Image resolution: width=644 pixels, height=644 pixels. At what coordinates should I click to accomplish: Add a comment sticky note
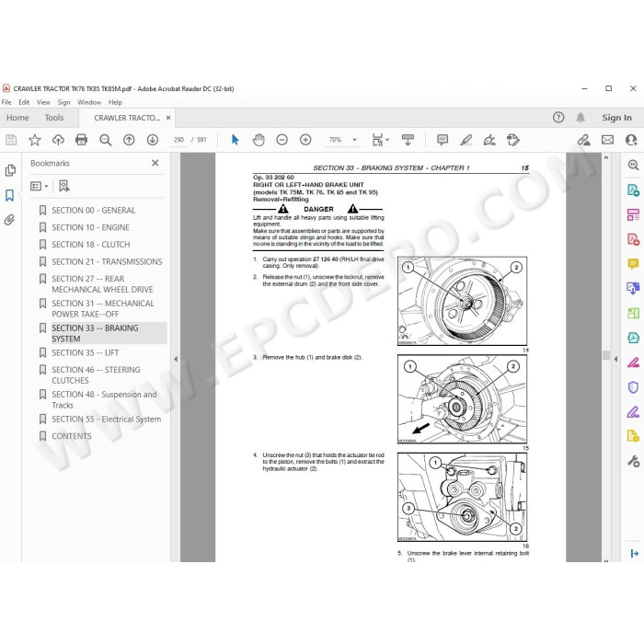coord(443,140)
